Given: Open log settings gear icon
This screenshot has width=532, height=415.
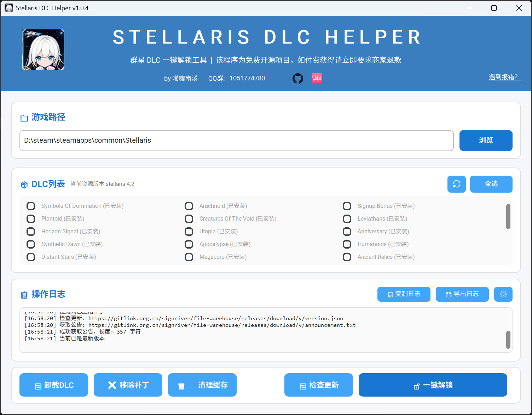Looking at the screenshot, I should [503, 294].
